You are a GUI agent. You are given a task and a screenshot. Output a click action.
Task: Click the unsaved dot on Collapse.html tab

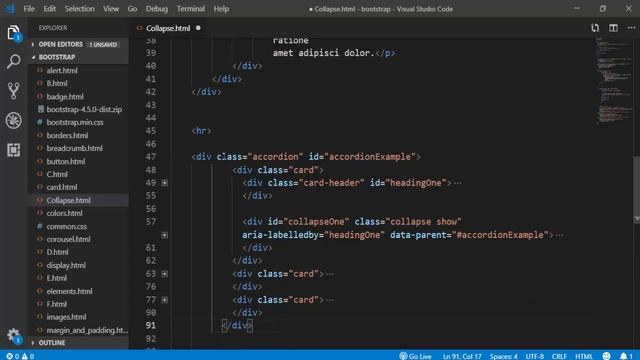point(198,28)
